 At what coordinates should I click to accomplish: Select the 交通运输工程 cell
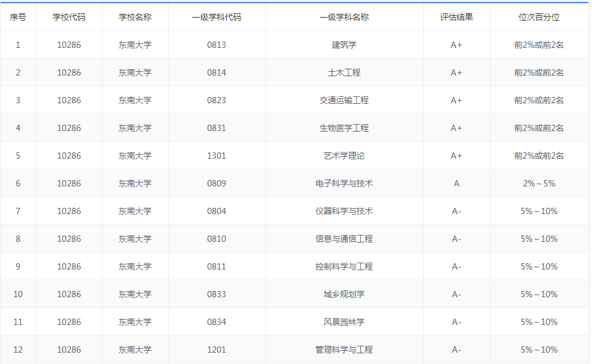pos(344,100)
